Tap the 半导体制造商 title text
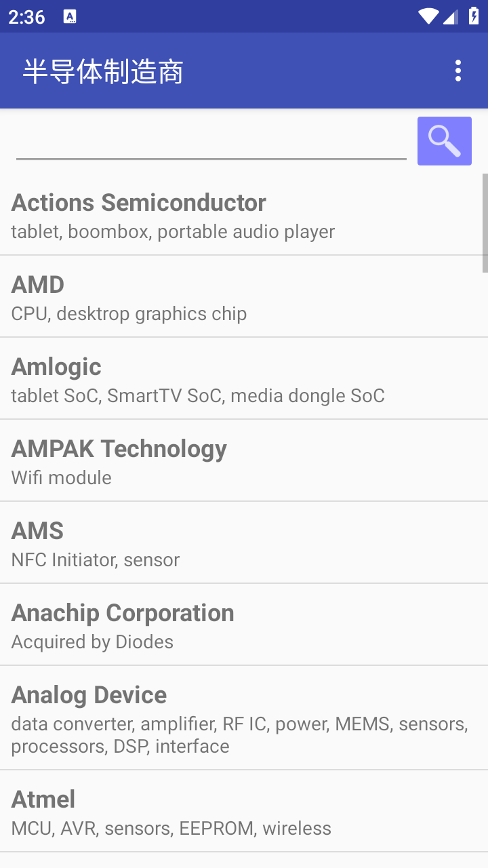 103,71
